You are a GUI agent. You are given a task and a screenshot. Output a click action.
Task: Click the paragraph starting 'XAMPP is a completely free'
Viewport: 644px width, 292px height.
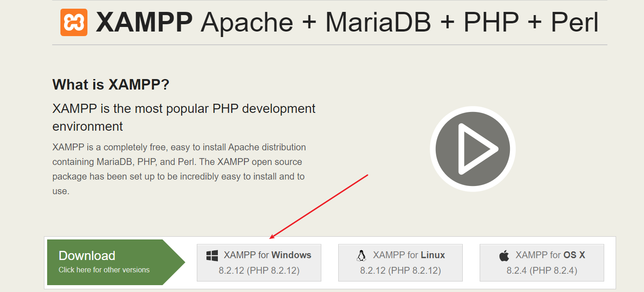point(179,169)
